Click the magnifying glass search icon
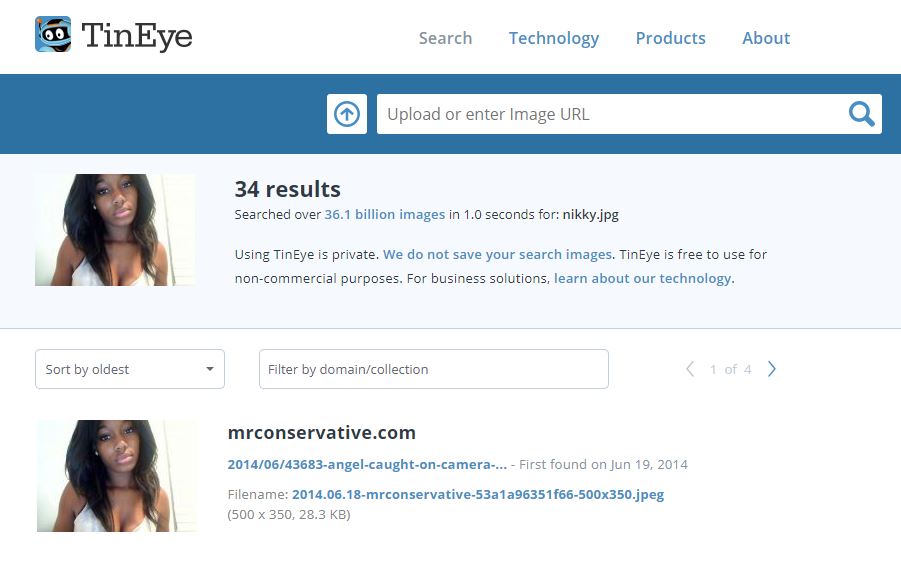 pos(861,114)
